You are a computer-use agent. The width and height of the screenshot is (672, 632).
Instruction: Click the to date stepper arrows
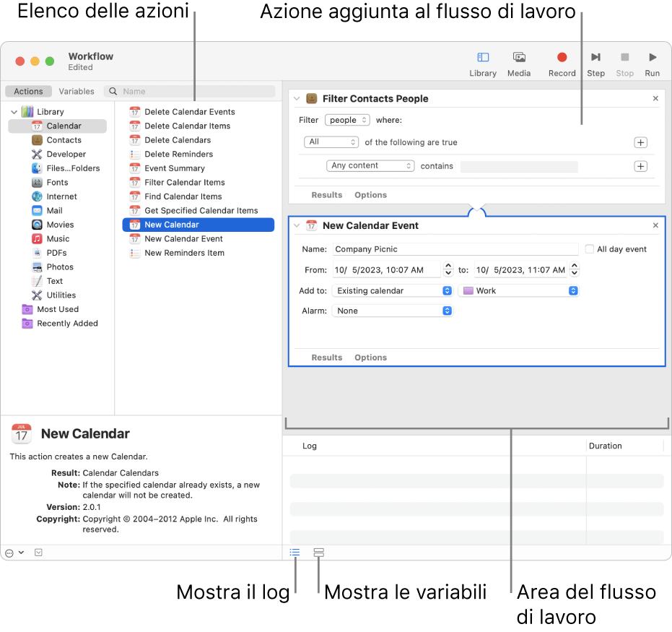tap(575, 269)
